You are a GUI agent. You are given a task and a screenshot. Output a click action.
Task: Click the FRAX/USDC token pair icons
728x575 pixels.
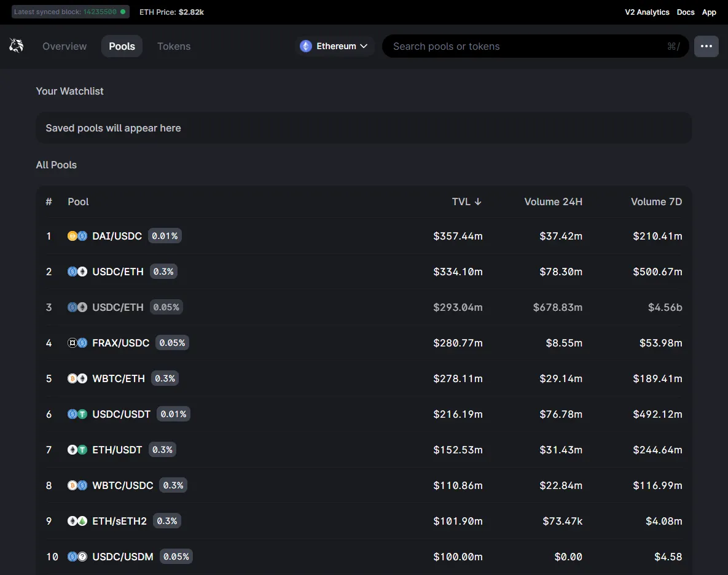[x=77, y=343]
